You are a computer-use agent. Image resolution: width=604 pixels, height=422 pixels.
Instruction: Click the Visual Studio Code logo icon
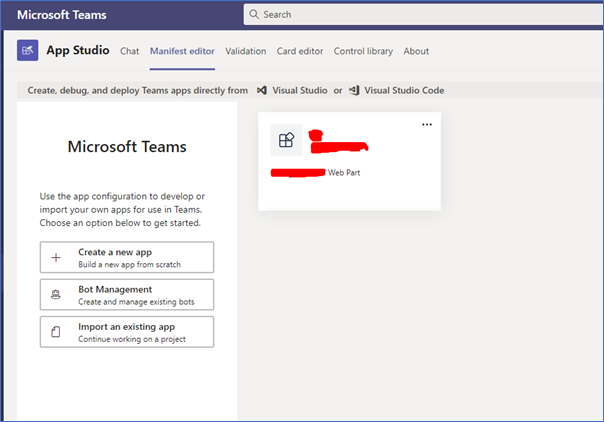[354, 90]
